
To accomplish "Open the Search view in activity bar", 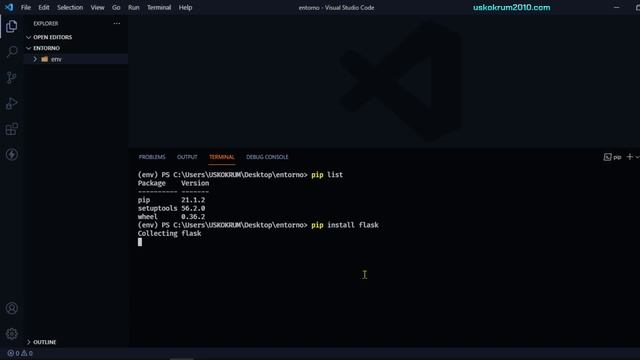I will click(11, 52).
